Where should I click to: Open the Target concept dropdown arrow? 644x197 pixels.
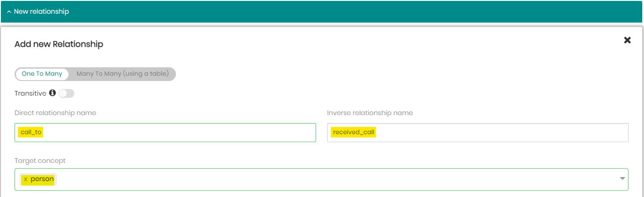coord(622,179)
